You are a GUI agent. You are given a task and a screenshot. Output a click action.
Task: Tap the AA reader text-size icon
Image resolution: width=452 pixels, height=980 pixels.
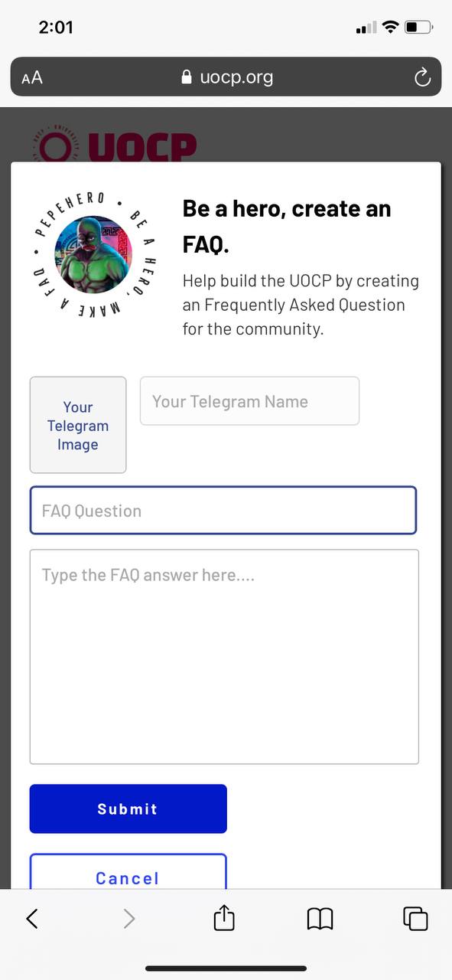click(x=32, y=77)
